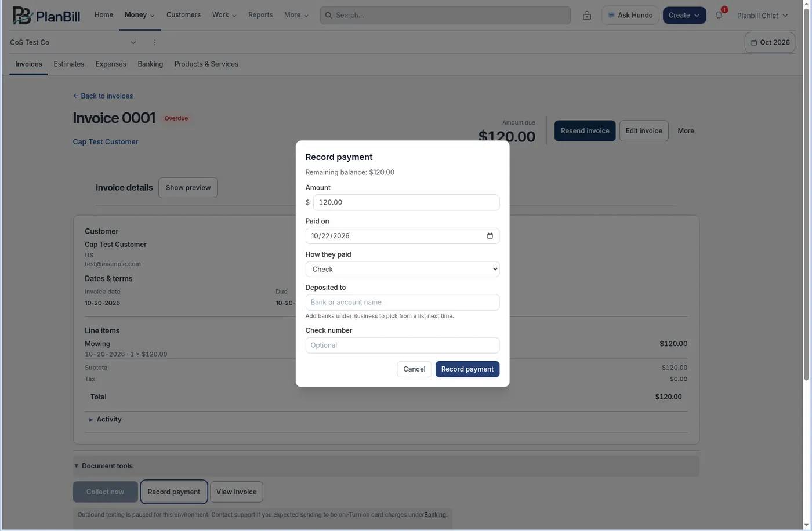This screenshot has height=531, width=812.
Task: Click the Check number field
Action: click(x=403, y=345)
